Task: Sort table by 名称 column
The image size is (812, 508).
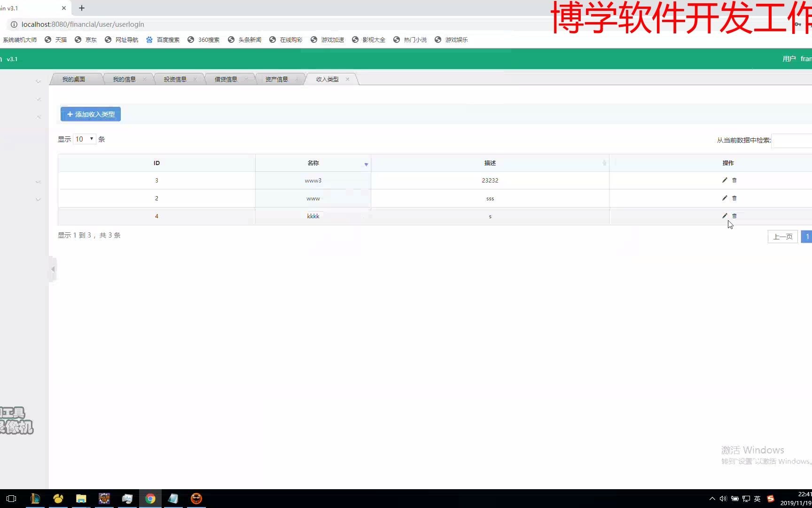Action: (x=313, y=163)
